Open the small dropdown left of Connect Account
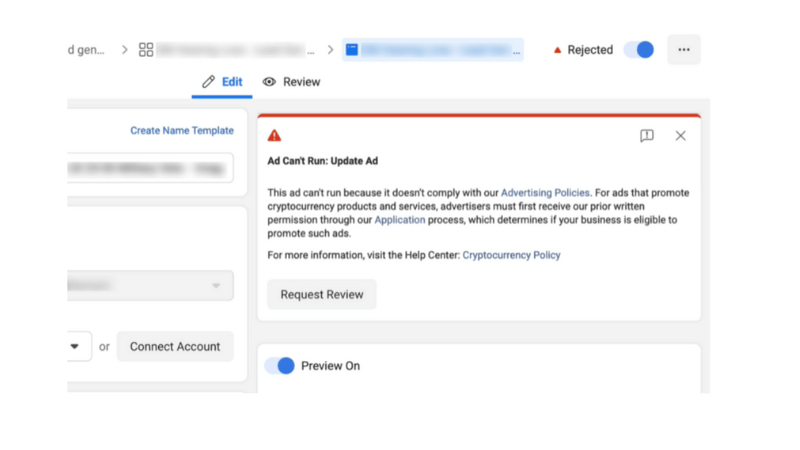This screenshot has width=800, height=450. (75, 347)
